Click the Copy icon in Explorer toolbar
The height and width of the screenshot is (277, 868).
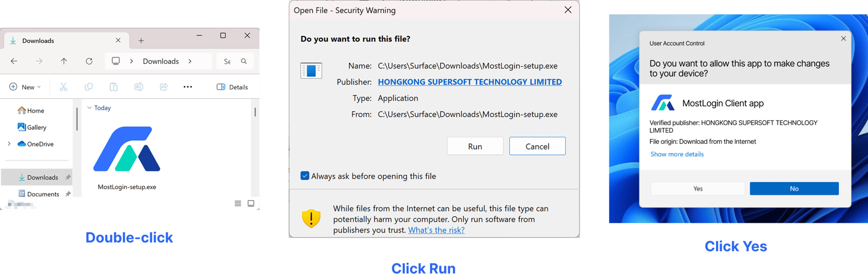(89, 87)
